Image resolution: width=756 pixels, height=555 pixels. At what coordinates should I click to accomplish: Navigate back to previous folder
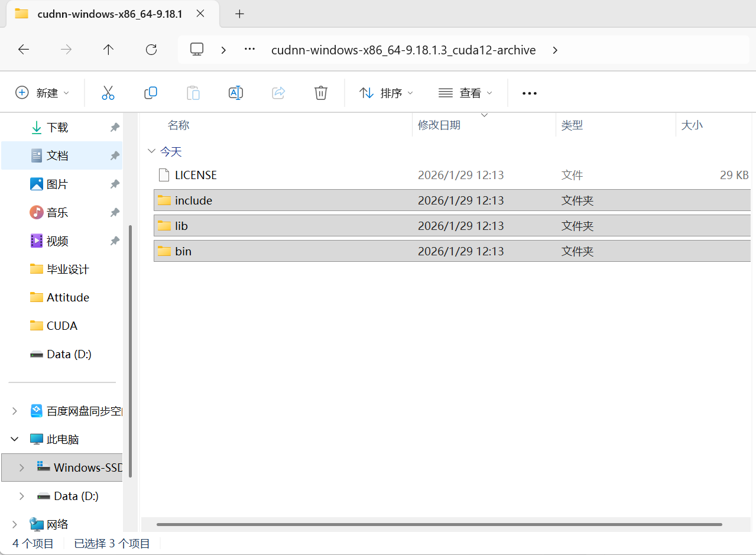click(24, 50)
